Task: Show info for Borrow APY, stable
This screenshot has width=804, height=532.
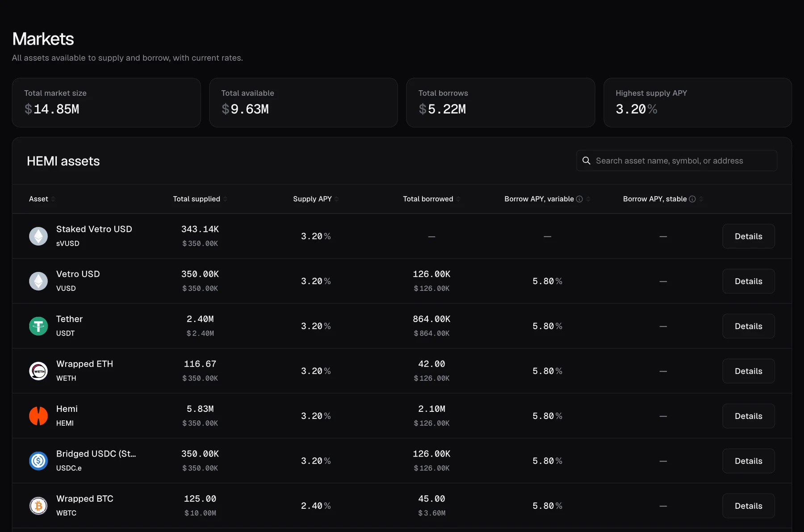Action: pos(692,199)
